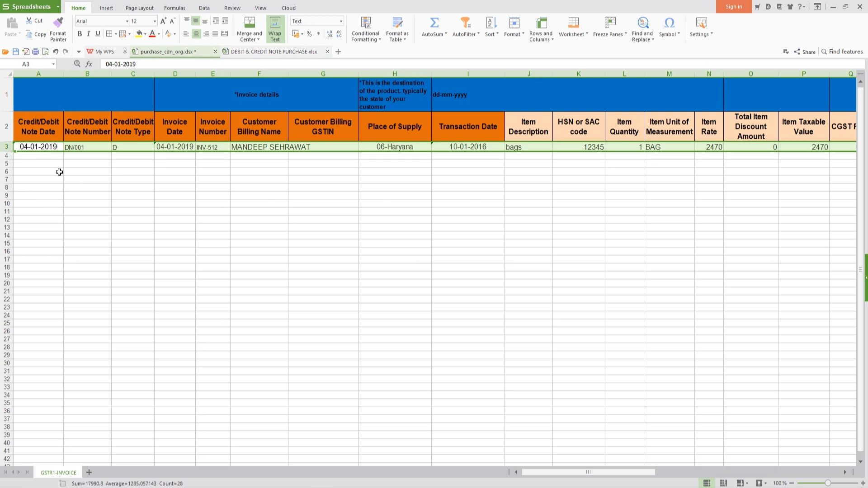868x488 pixels.
Task: Open the Spreadsheets application menu dropdown
Action: click(x=58, y=7)
